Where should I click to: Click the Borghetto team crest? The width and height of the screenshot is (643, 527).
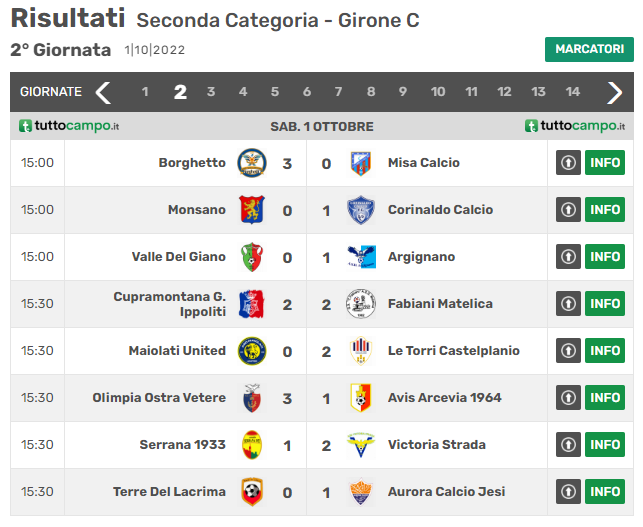tap(252, 163)
